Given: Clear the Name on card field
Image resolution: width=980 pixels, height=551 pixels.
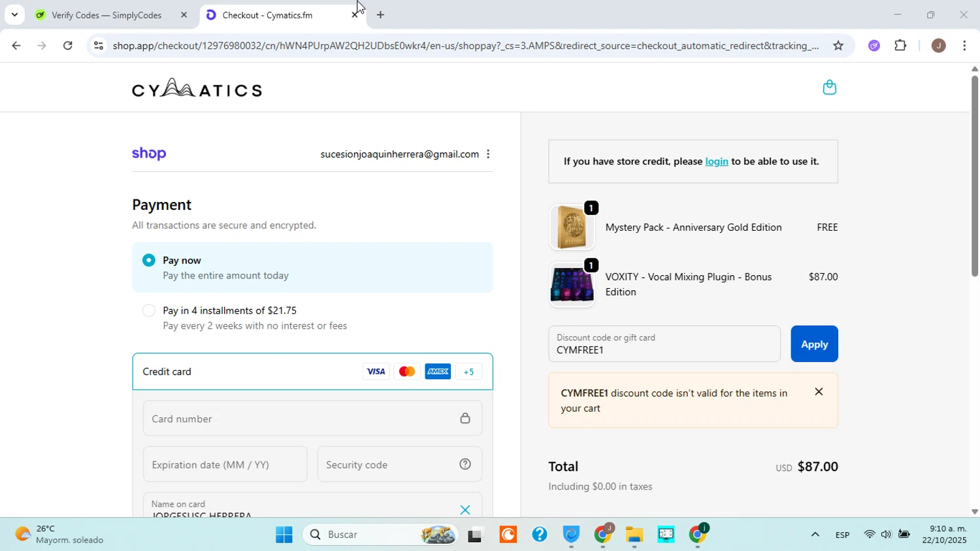Looking at the screenshot, I should click(x=465, y=510).
